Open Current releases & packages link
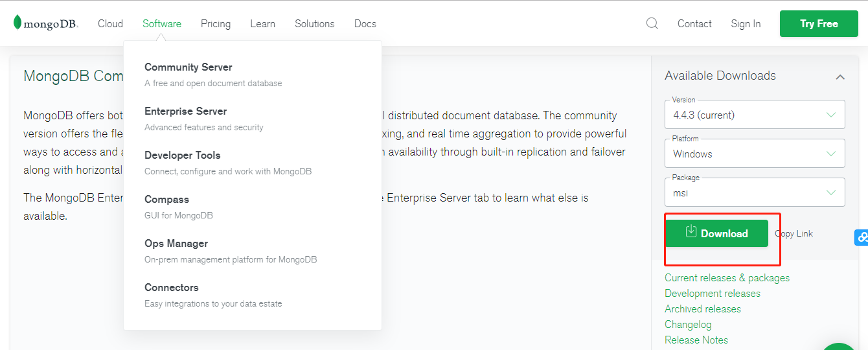 click(727, 277)
